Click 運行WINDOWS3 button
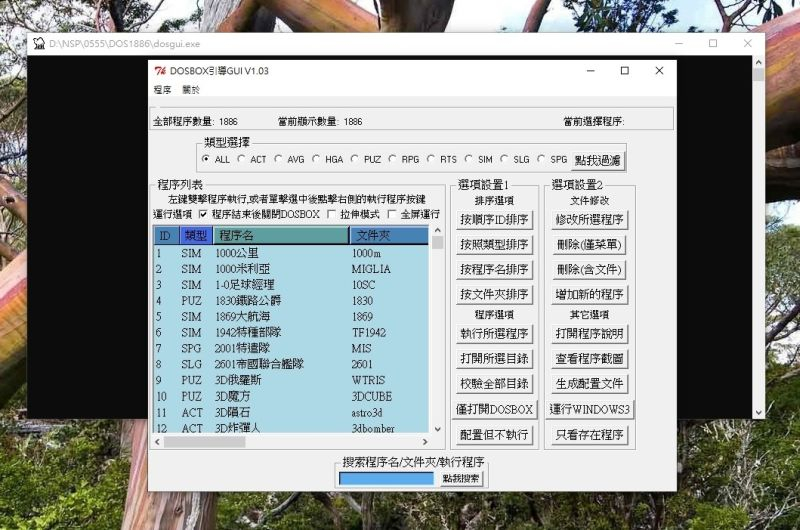The width and height of the screenshot is (800, 530). 589,410
